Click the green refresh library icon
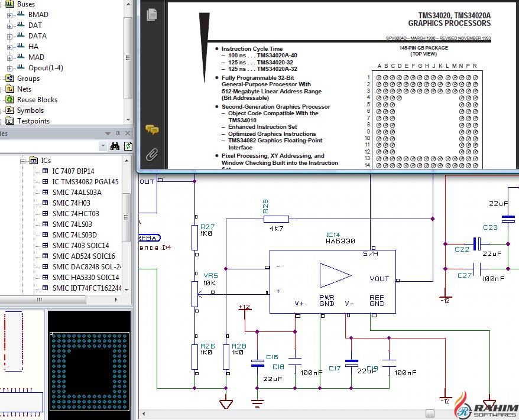Viewport: 519px width, 420px height. point(128,146)
